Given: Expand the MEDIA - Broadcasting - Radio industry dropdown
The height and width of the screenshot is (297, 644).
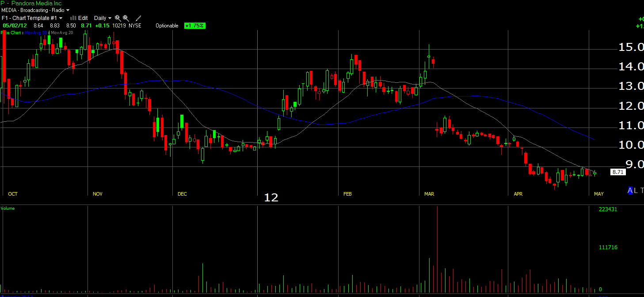Looking at the screenshot, I should point(35,10).
